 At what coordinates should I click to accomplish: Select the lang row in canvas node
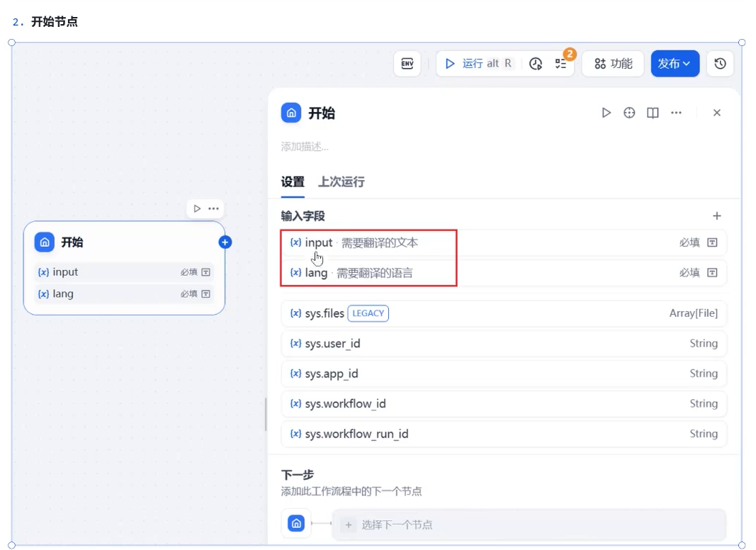125,294
